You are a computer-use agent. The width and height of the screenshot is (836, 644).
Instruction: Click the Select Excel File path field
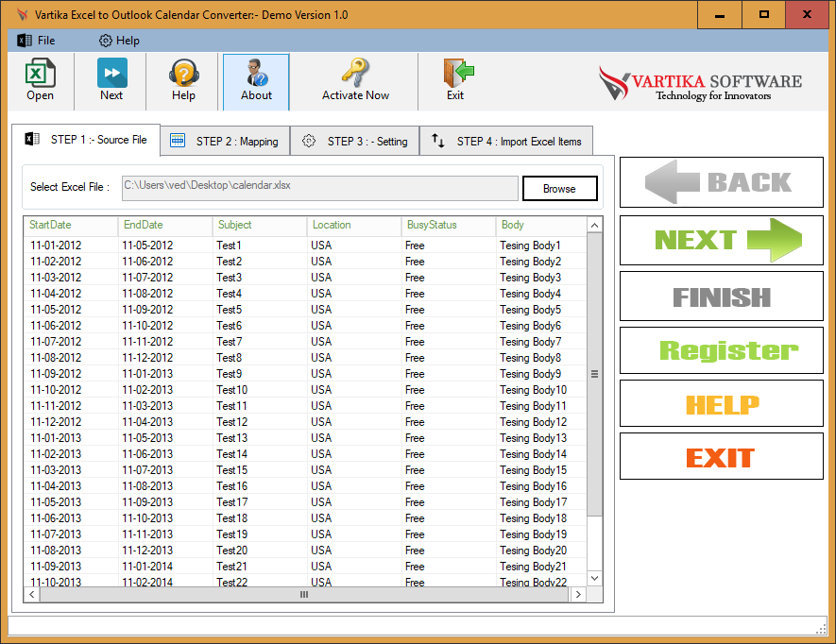320,188
